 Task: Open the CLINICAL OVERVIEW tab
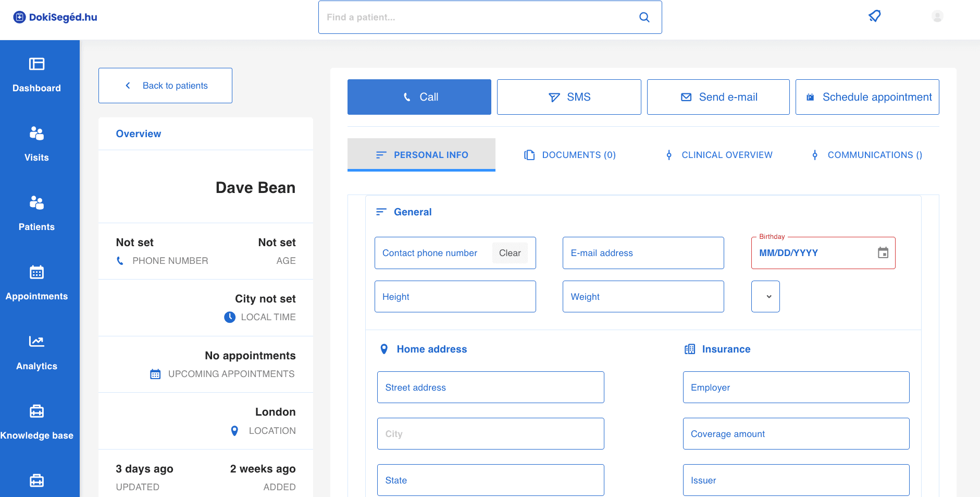click(719, 155)
